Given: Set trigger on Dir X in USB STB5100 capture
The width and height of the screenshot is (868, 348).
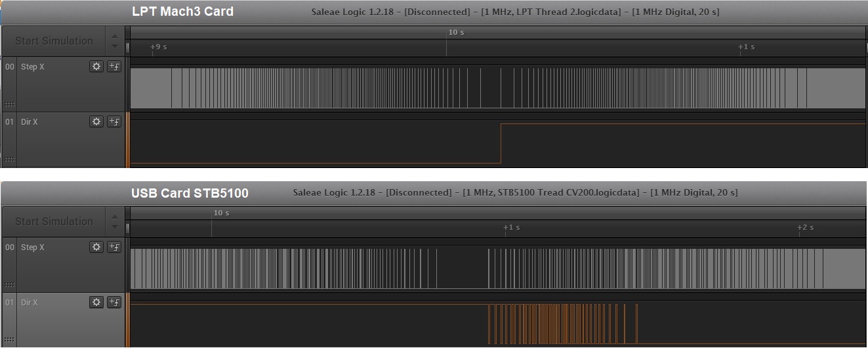Looking at the screenshot, I should [114, 302].
